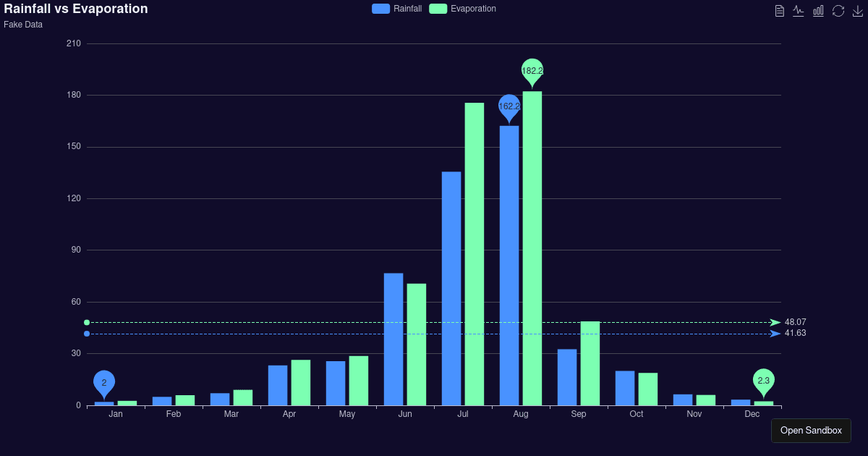Click the reset zoom icon
This screenshot has width=868, height=456.
tap(838, 10)
